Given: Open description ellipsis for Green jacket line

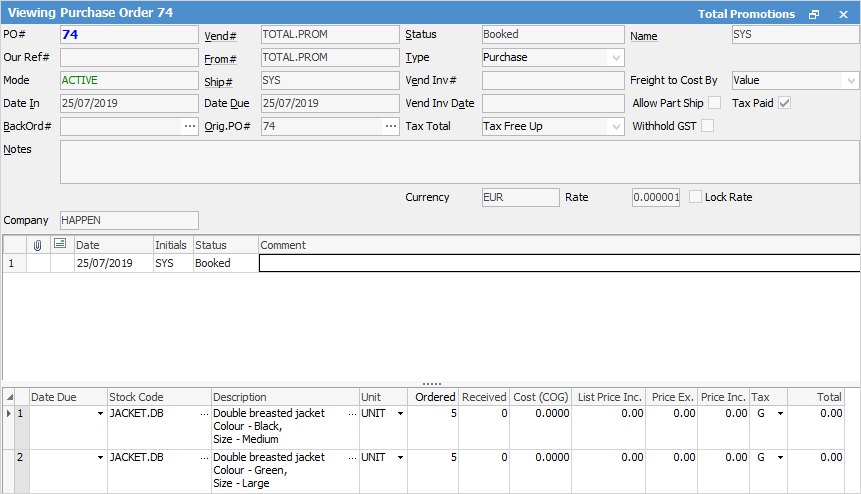Looking at the screenshot, I should click(x=352, y=458).
